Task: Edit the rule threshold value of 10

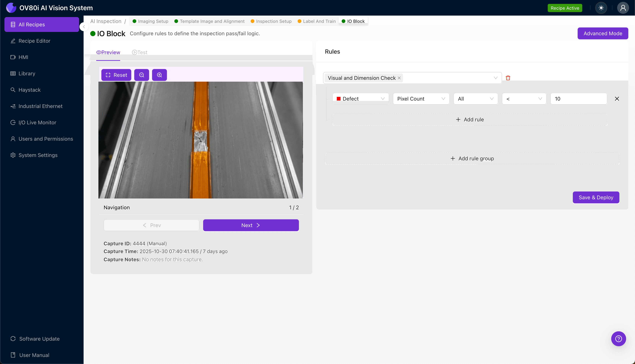Action: pos(578,99)
